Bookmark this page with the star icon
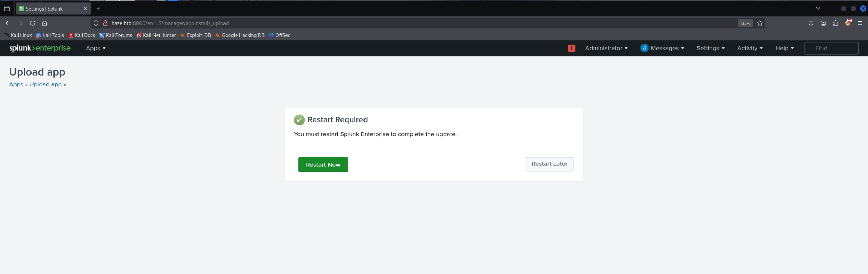The height and width of the screenshot is (274, 868). [x=760, y=23]
